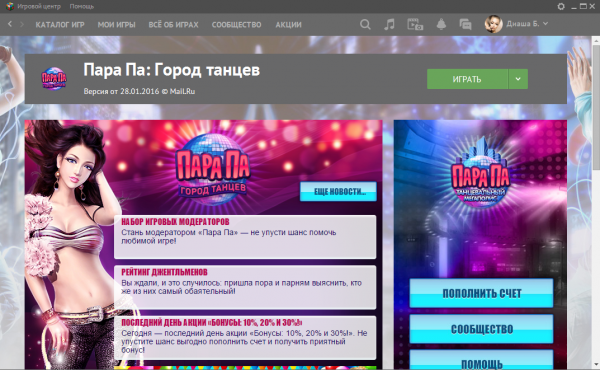Expand the arrow next to ИГРАТЬ

(518, 79)
